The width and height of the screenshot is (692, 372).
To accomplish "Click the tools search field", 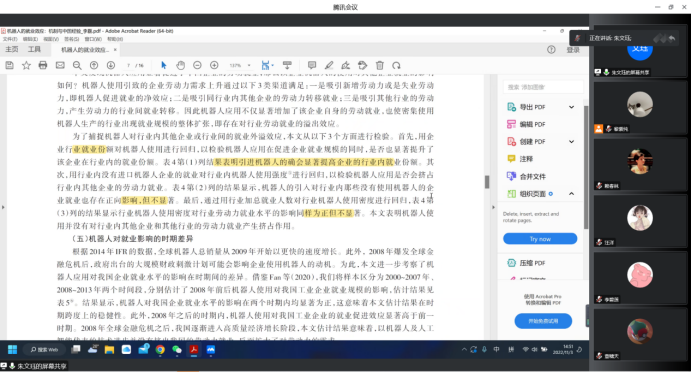I will pyautogui.click(x=542, y=87).
